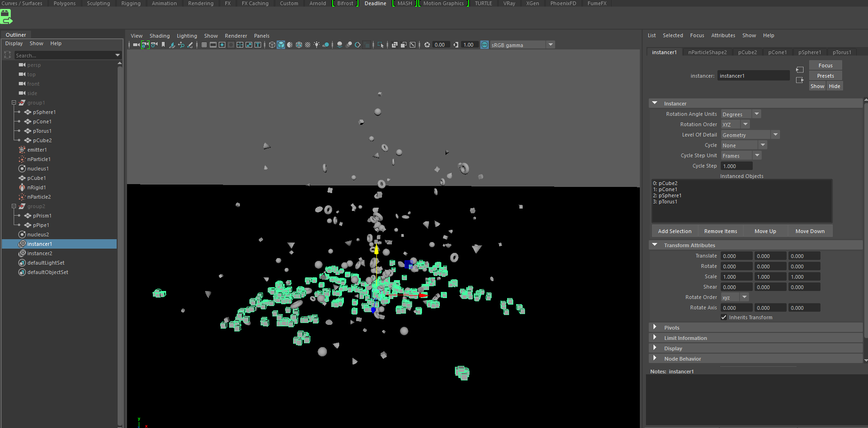Select the nRigid1 node in Outliner

pyautogui.click(x=37, y=187)
